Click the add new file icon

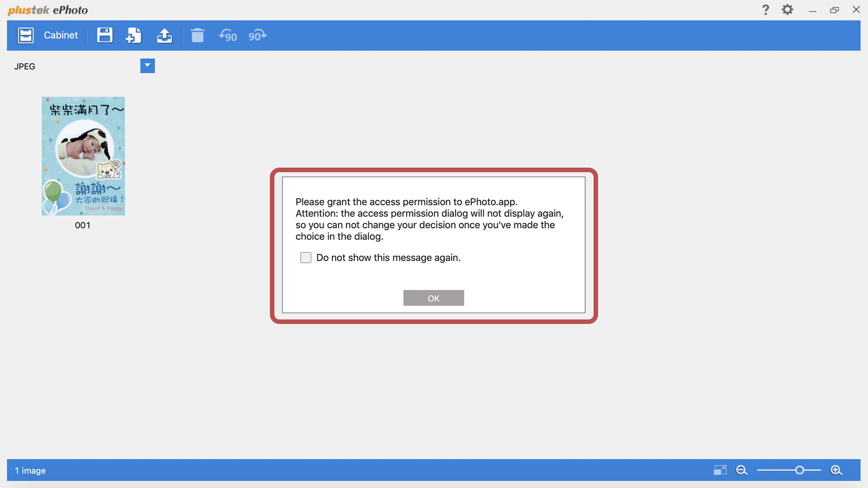coord(134,35)
